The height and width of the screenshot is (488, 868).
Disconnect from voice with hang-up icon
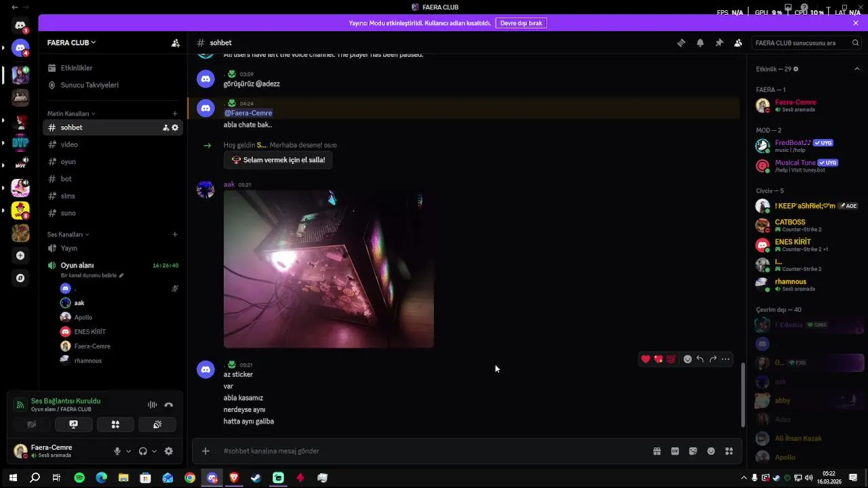click(169, 405)
